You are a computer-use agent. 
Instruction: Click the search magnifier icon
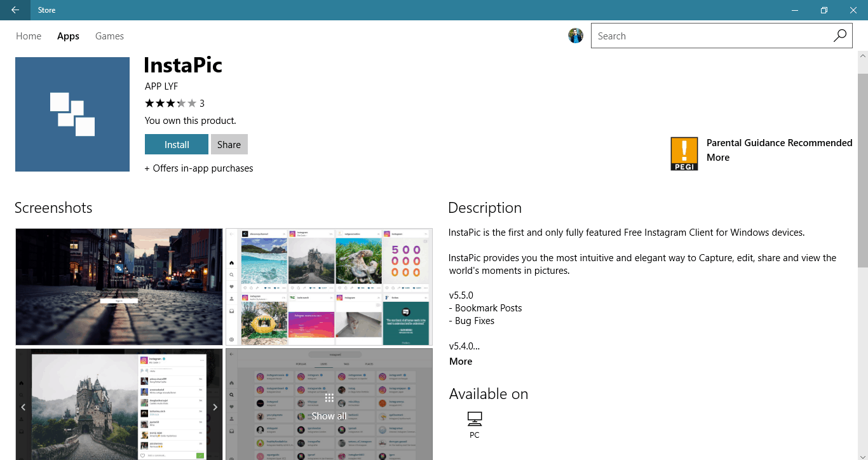tap(840, 36)
